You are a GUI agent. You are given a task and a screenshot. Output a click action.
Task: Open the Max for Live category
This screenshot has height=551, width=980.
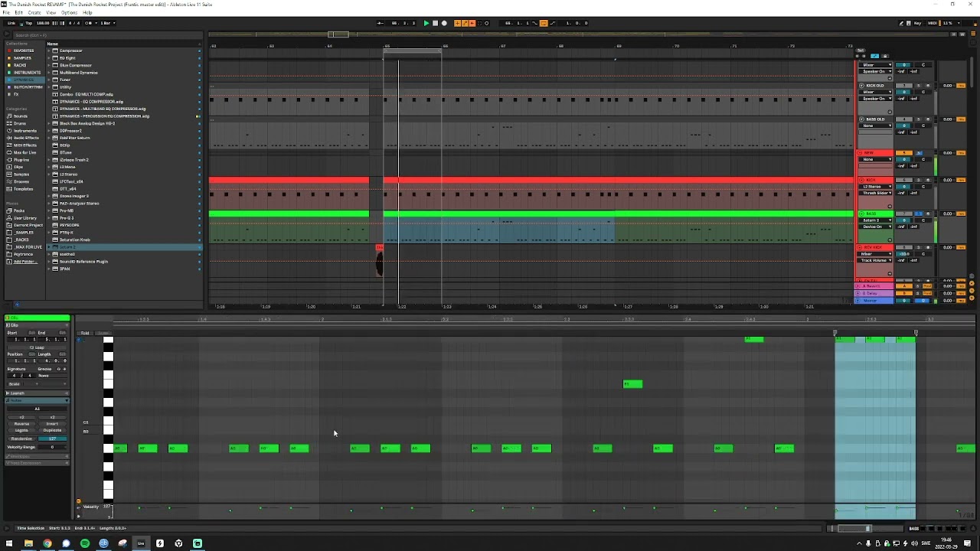pyautogui.click(x=24, y=152)
